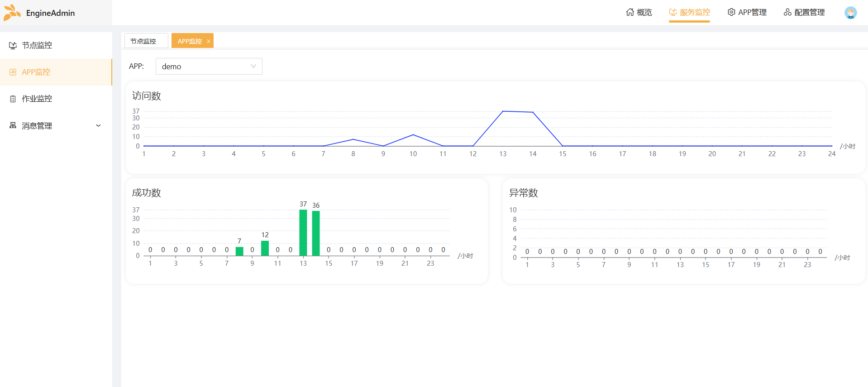Screen dimensions: 868x387
Task: Click the dropdown arrow of APP selector
Action: click(253, 67)
